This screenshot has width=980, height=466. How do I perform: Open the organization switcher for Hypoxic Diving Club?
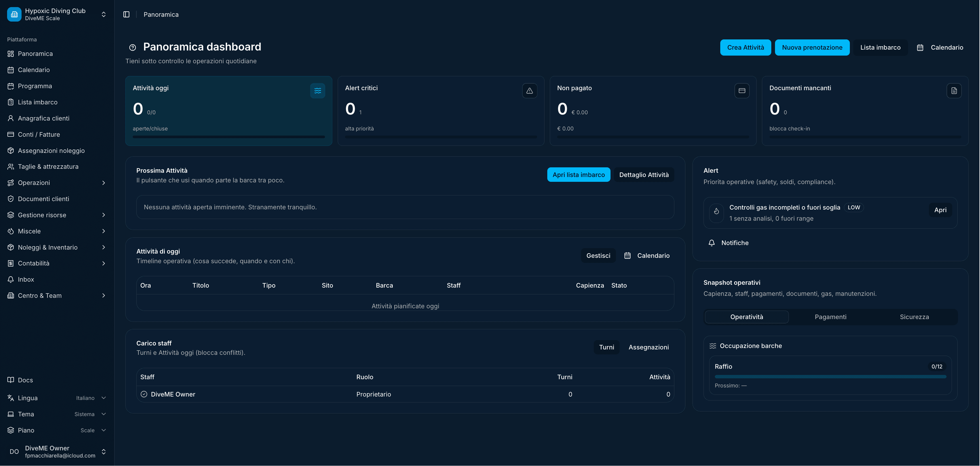point(57,14)
